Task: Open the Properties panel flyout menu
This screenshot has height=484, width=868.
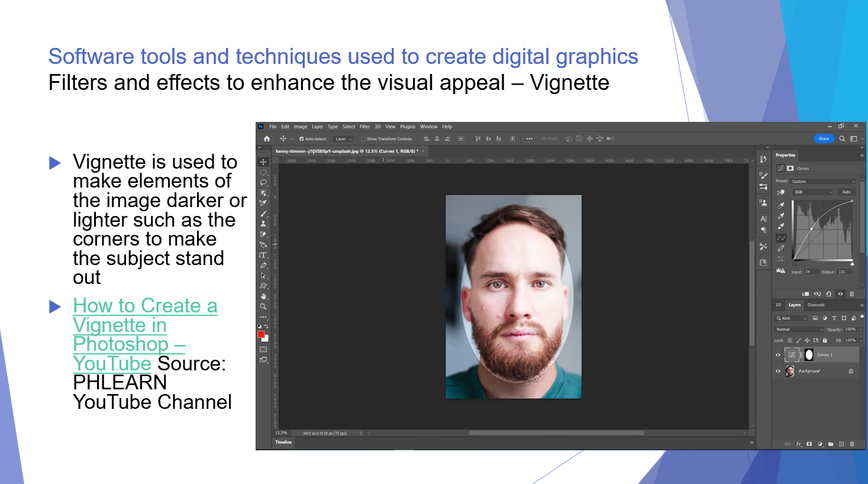Action: pyautogui.click(x=861, y=155)
